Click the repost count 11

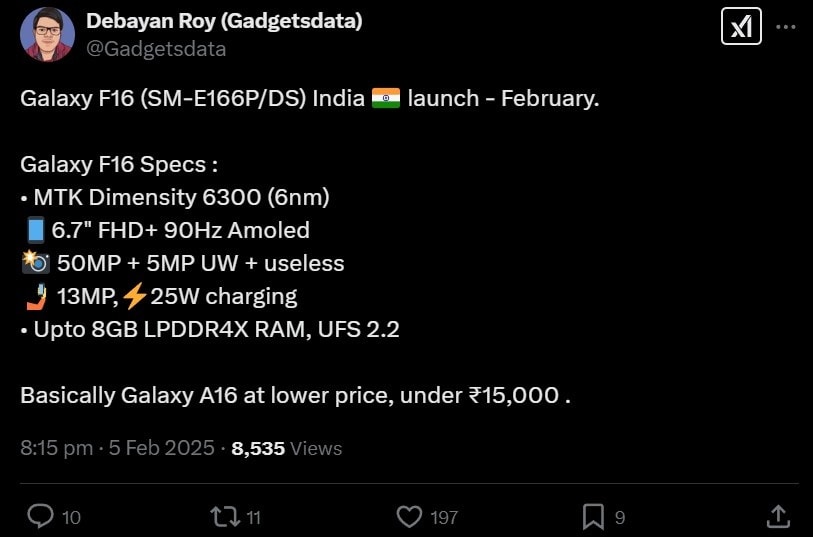(253, 517)
